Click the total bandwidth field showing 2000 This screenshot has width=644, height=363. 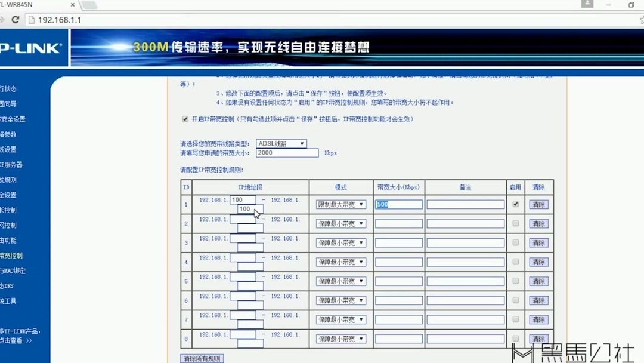tap(286, 153)
